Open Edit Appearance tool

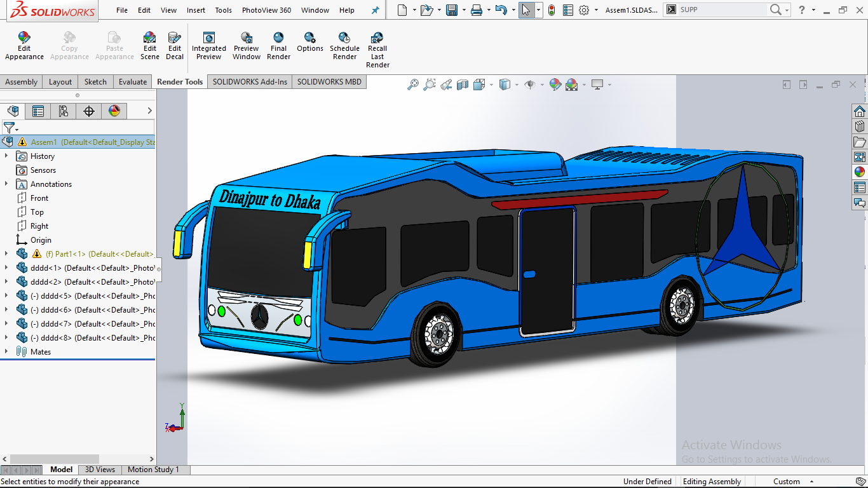click(x=24, y=46)
